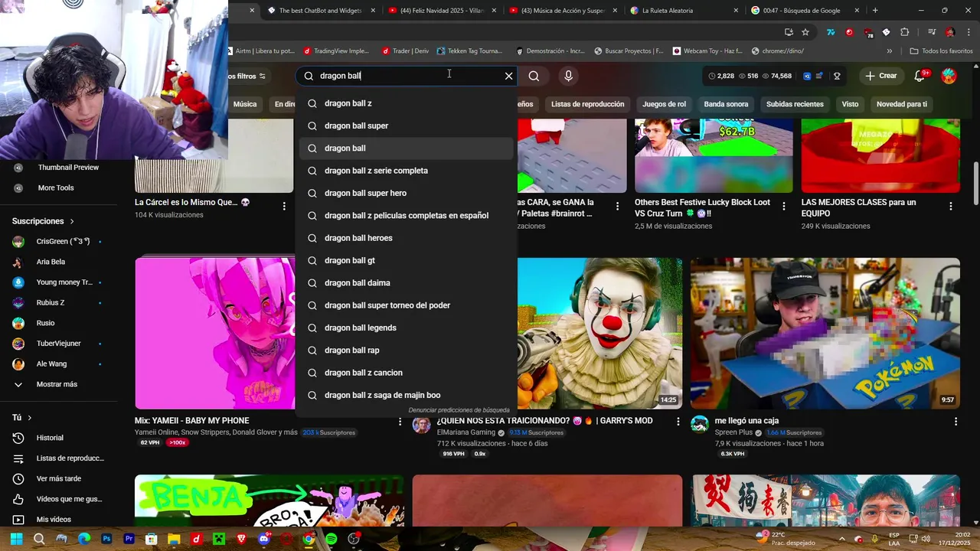Viewport: 980px width, 551px height.
Task: Select the Música filter chip
Action: point(245,104)
